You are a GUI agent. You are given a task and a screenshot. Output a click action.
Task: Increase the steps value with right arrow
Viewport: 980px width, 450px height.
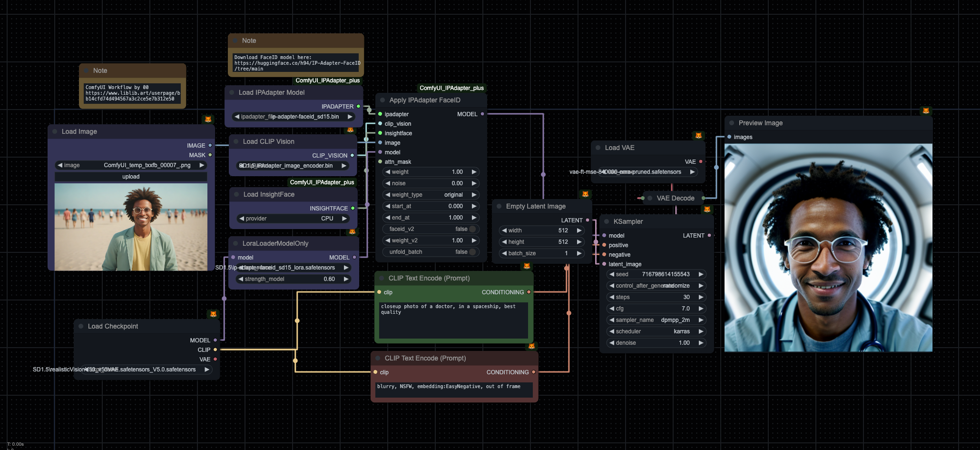(701, 297)
